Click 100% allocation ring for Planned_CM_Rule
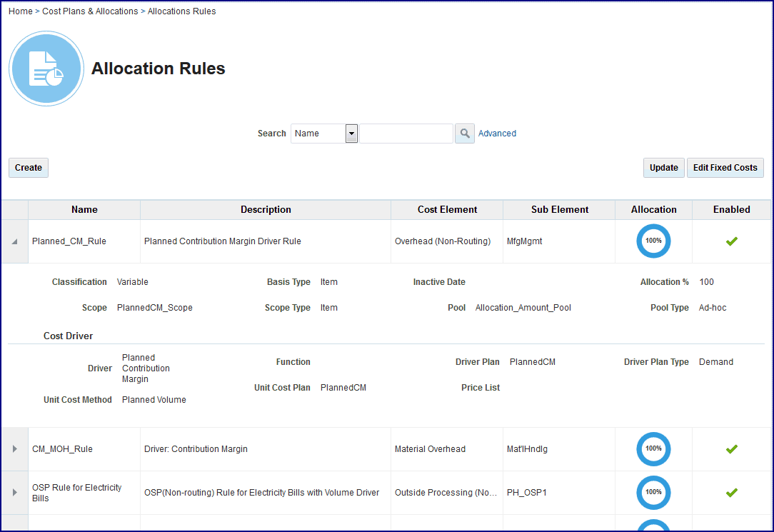Screen dimensions: 774x532 (653, 241)
